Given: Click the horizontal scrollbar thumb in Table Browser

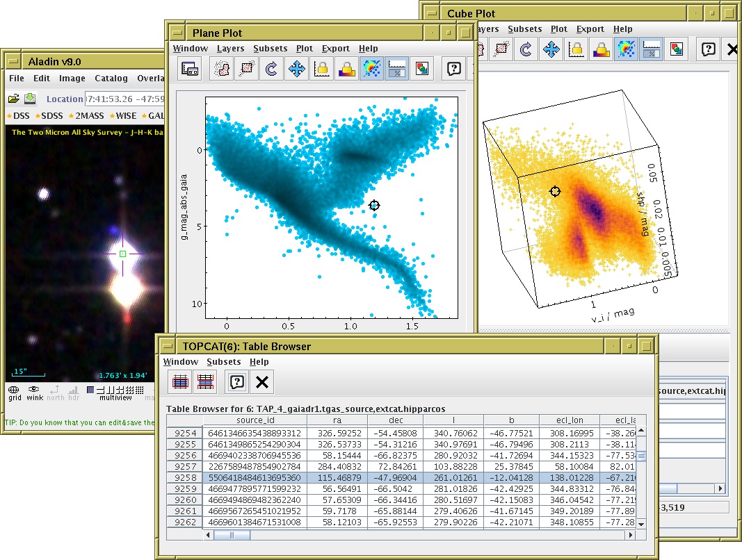Looking at the screenshot, I should 232,535.
